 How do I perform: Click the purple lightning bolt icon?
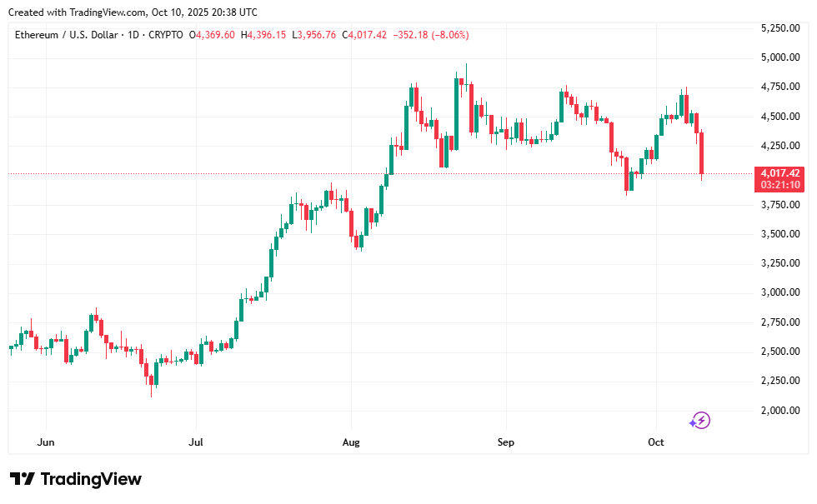point(700,421)
